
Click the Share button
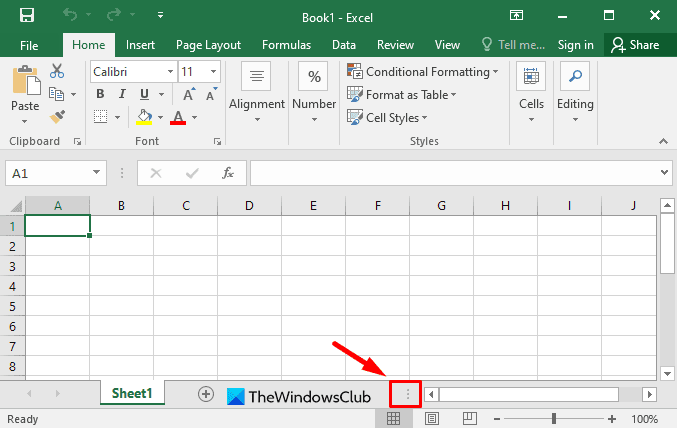click(635, 45)
